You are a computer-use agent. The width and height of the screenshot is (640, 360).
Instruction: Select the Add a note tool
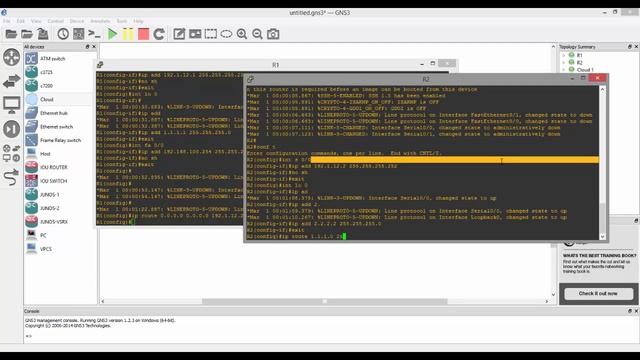(179, 34)
